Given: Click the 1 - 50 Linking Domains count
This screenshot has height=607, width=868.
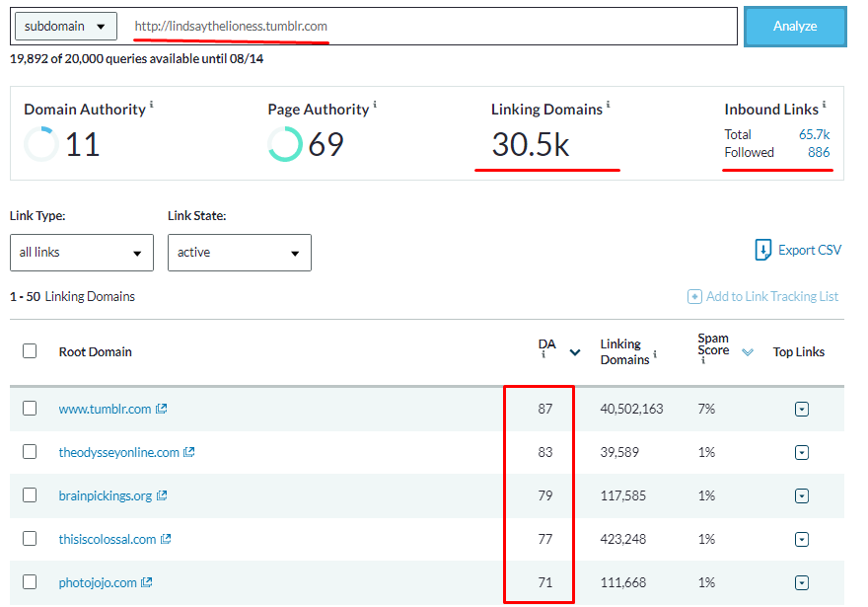Looking at the screenshot, I should 73,297.
